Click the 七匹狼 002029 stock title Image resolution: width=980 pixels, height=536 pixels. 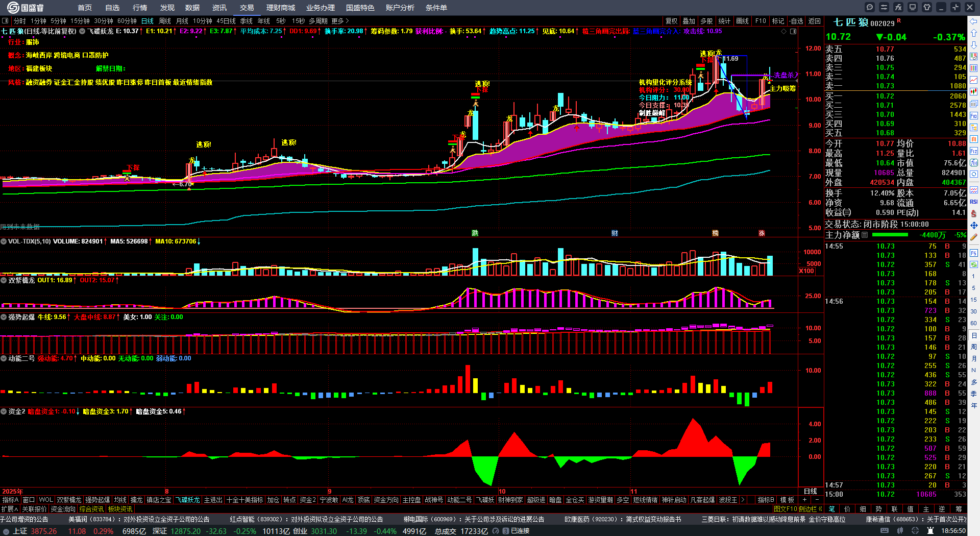[x=864, y=22]
